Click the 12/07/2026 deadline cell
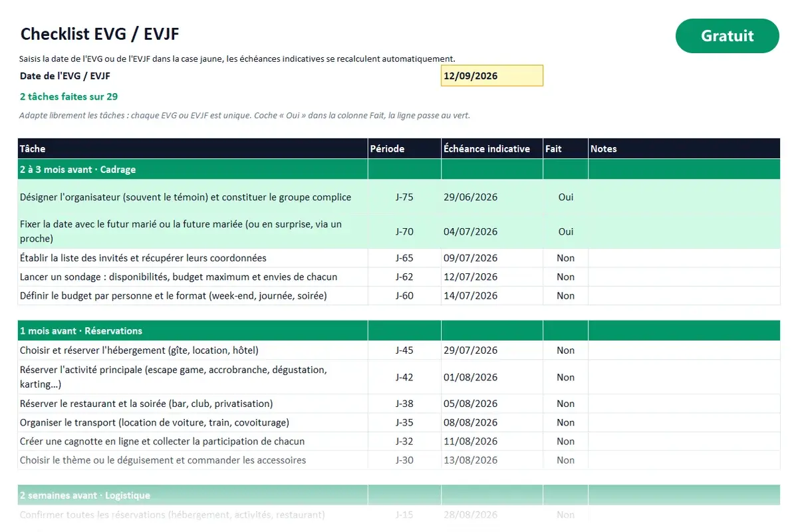This screenshot has height=532, width=798. [492, 277]
